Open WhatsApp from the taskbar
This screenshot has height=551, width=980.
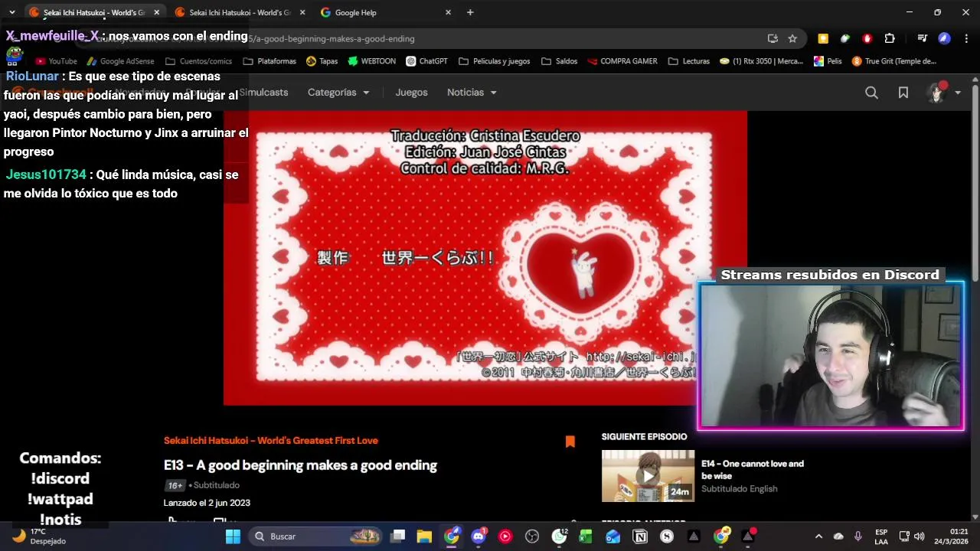point(560,536)
